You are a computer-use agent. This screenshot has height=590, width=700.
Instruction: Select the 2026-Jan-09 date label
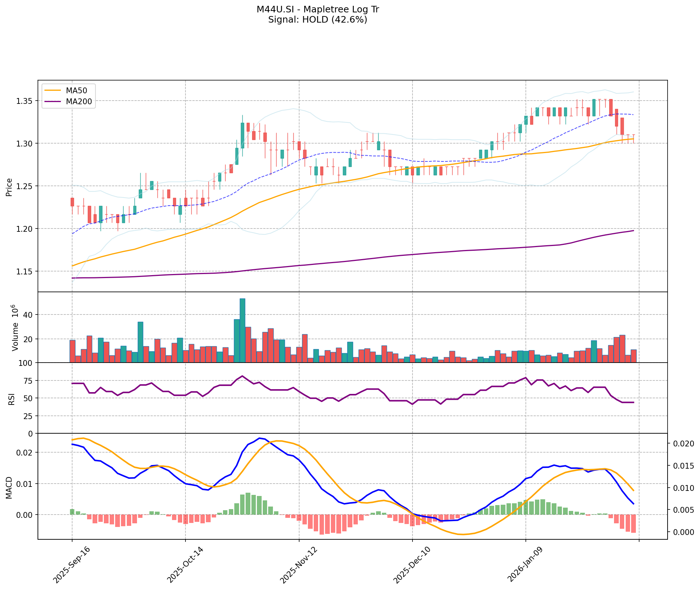[525, 565]
